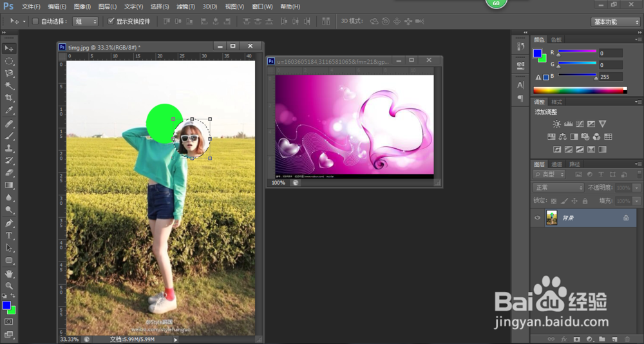The image size is (644, 344).
Task: Open the 图像(I) menu
Action: pos(82,6)
